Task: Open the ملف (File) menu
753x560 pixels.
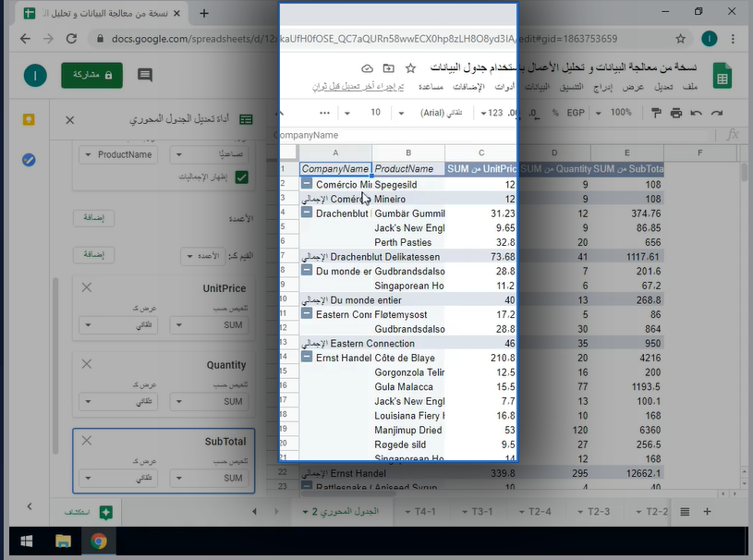Action: click(x=689, y=87)
